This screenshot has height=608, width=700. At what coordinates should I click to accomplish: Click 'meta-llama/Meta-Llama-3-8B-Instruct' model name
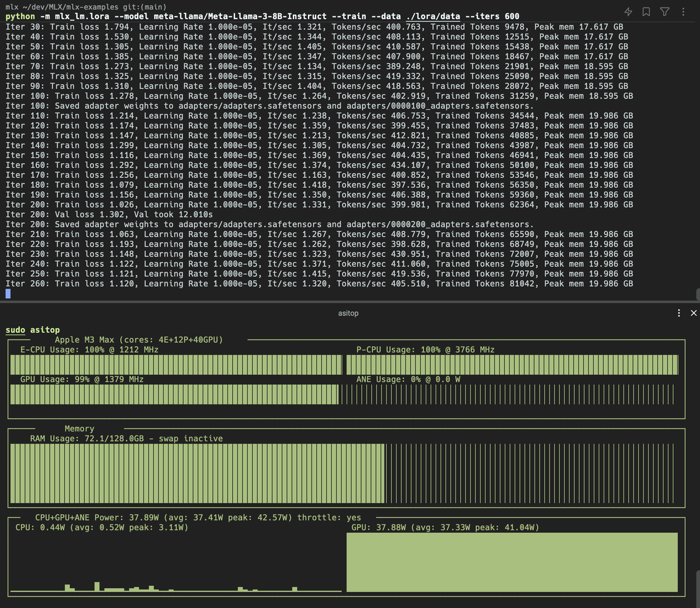240,16
